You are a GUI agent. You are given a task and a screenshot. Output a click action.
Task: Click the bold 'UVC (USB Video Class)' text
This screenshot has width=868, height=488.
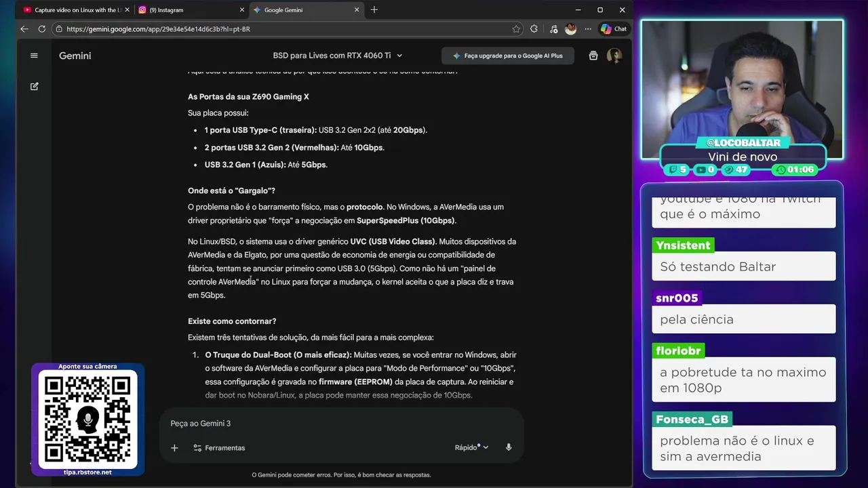point(393,241)
